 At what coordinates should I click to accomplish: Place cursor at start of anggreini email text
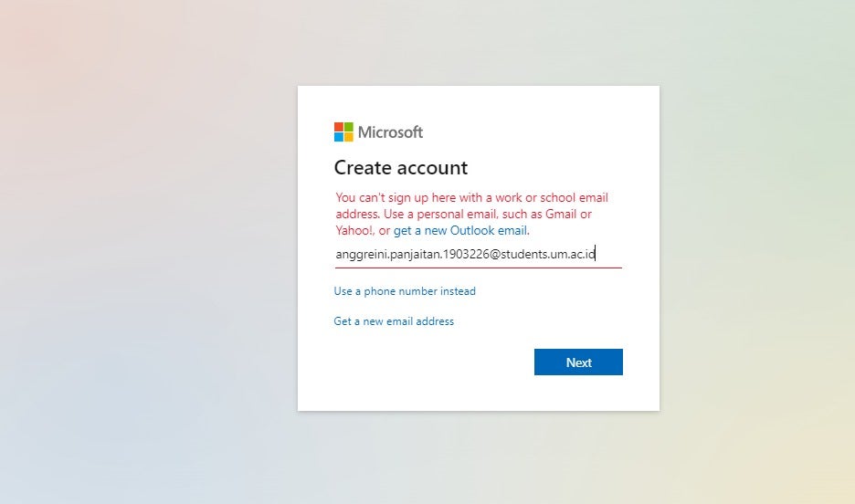click(x=336, y=254)
